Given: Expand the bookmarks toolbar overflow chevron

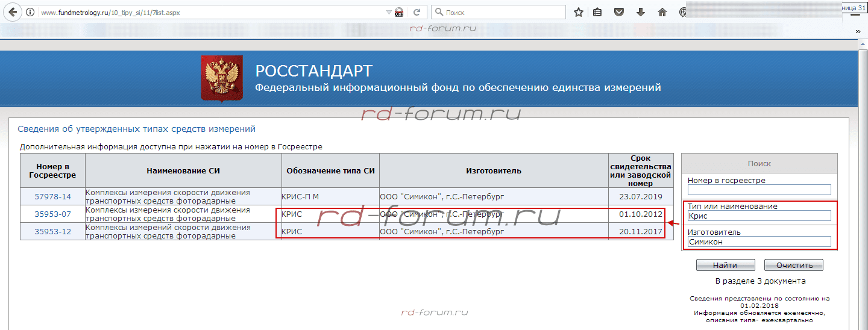Looking at the screenshot, I should click(x=858, y=31).
